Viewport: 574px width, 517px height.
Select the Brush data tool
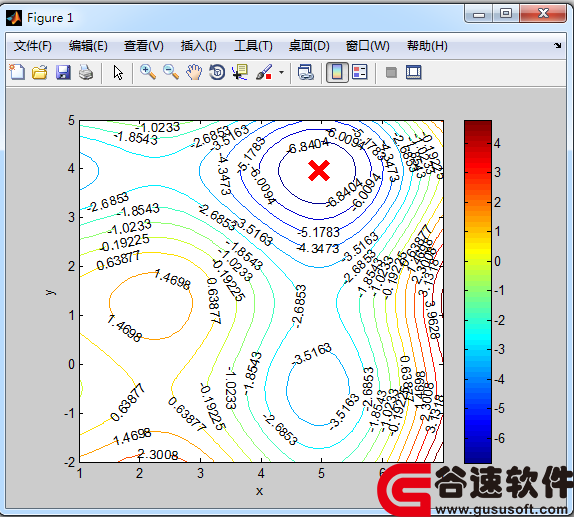click(x=264, y=72)
